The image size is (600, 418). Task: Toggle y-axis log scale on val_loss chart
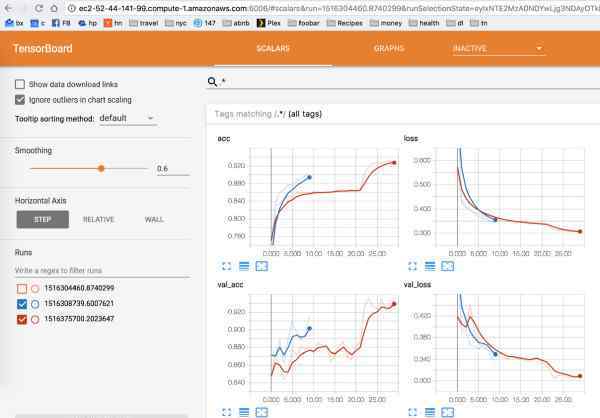coord(430,412)
